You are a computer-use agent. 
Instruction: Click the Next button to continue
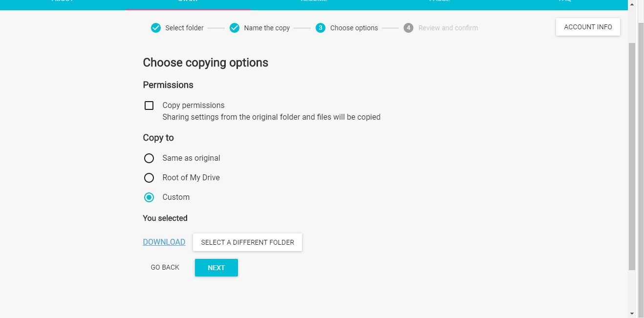216,268
